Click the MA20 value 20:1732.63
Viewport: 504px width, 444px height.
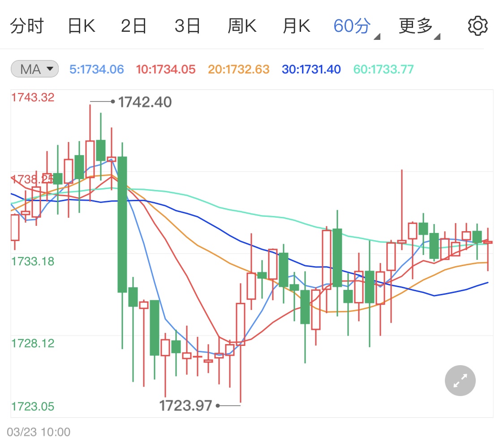click(x=238, y=69)
